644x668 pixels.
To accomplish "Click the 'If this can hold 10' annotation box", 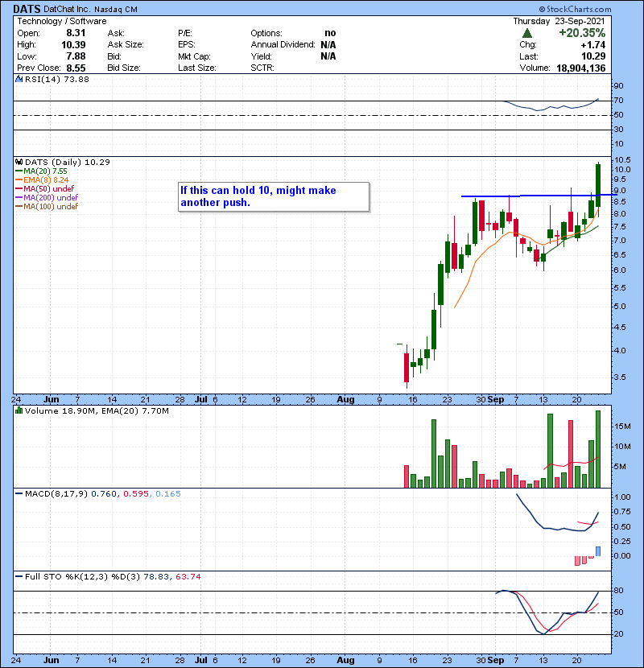I will click(x=274, y=197).
